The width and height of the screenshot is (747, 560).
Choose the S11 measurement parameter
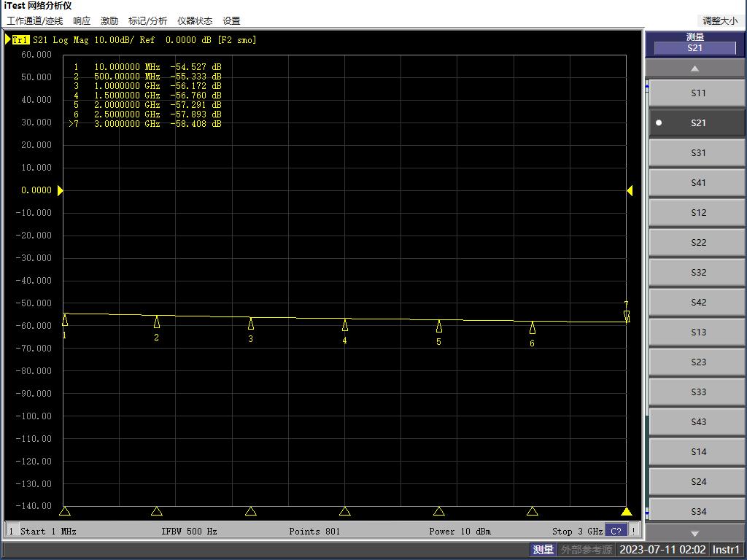click(x=698, y=93)
